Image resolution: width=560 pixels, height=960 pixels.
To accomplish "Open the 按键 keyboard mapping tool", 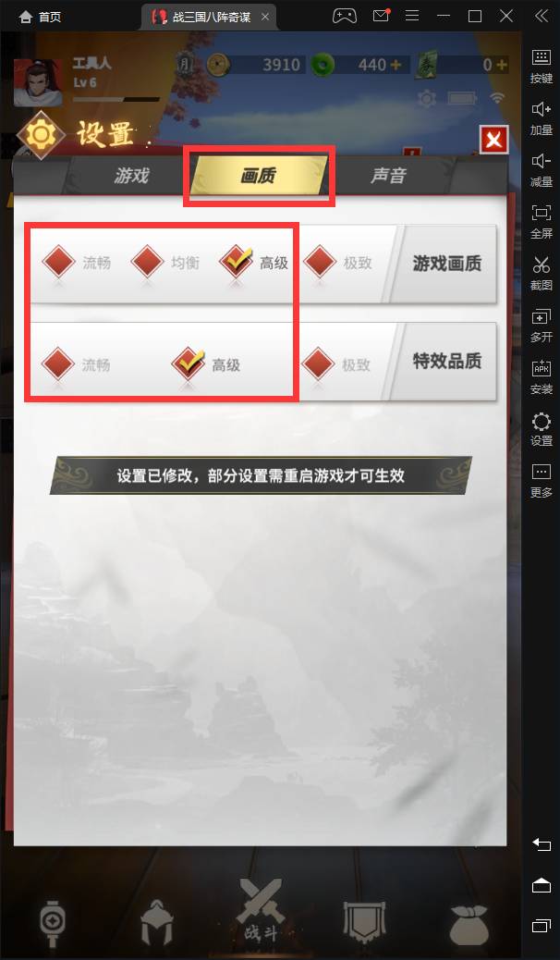I will coord(541,66).
